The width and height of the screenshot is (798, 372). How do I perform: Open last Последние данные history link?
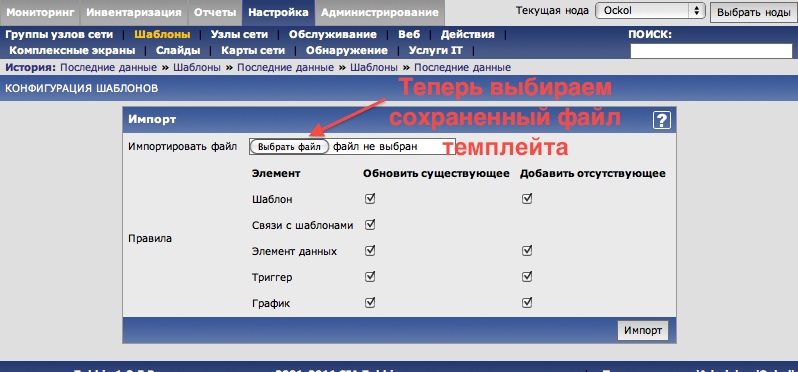(x=463, y=67)
